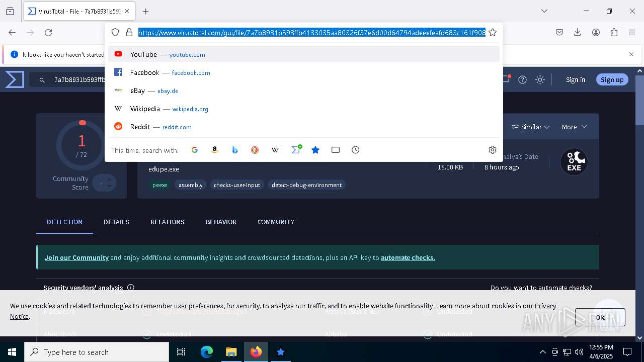The width and height of the screenshot is (644, 362).
Task: Click VirusTotal hash search field
Action: click(68, 79)
